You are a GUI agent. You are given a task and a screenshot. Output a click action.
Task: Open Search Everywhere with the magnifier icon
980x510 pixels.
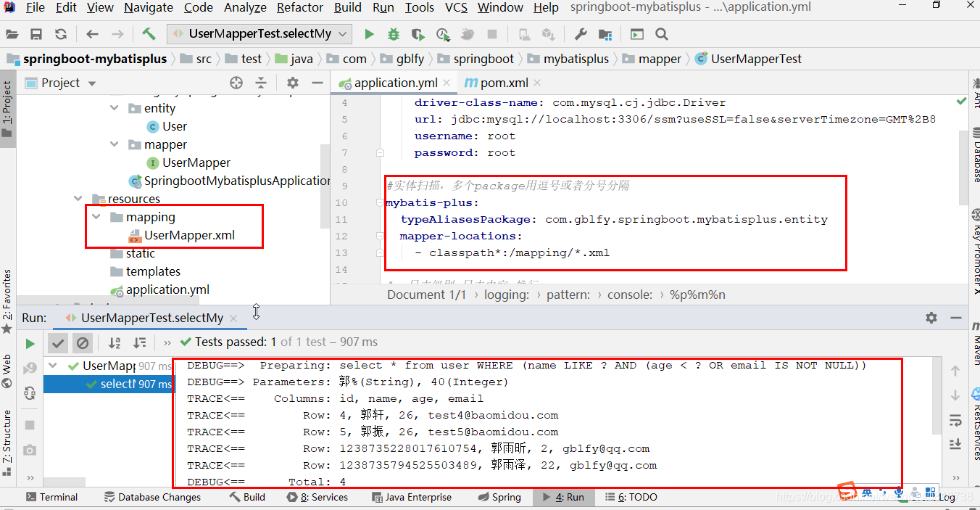tap(662, 33)
